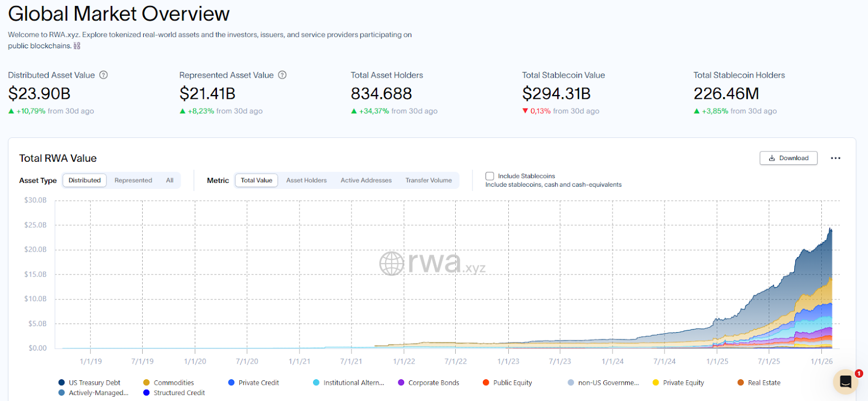Select the All asset type option
Viewport: 868px width, 401px height.
170,181
